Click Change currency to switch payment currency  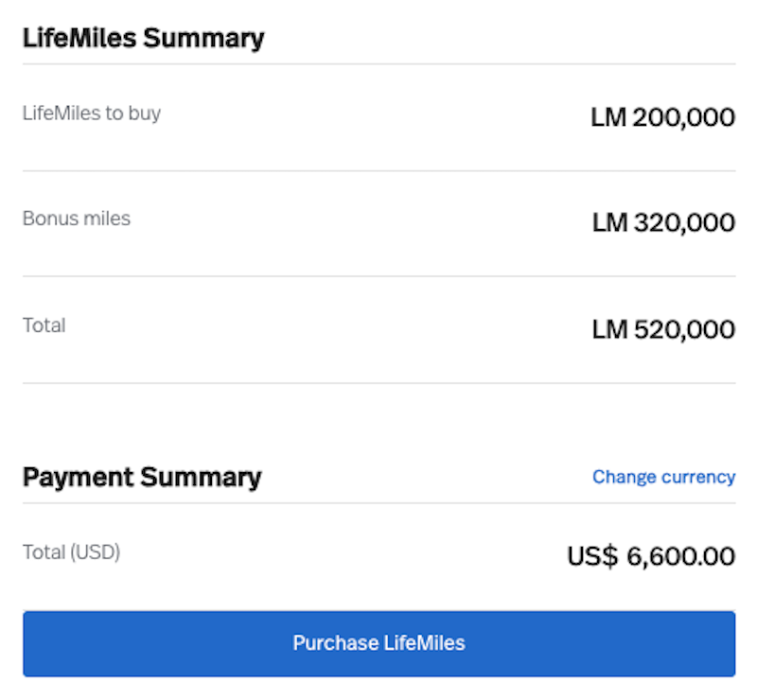pyautogui.click(x=663, y=477)
